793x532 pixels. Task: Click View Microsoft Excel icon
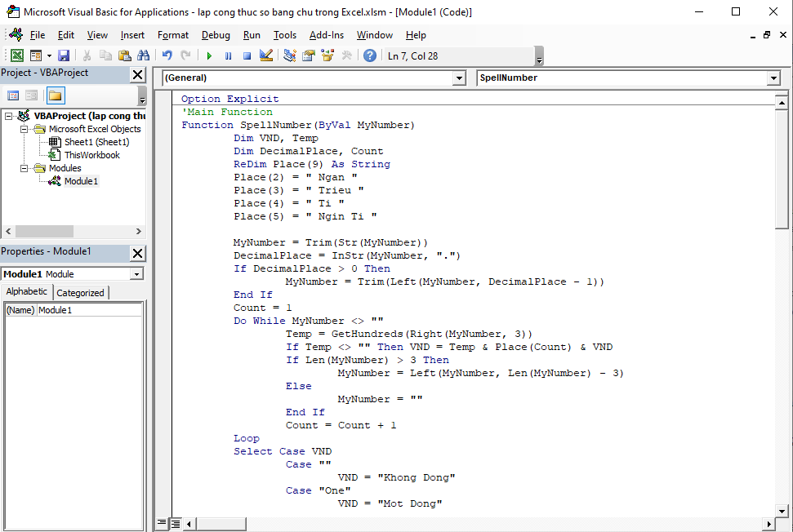(16, 55)
